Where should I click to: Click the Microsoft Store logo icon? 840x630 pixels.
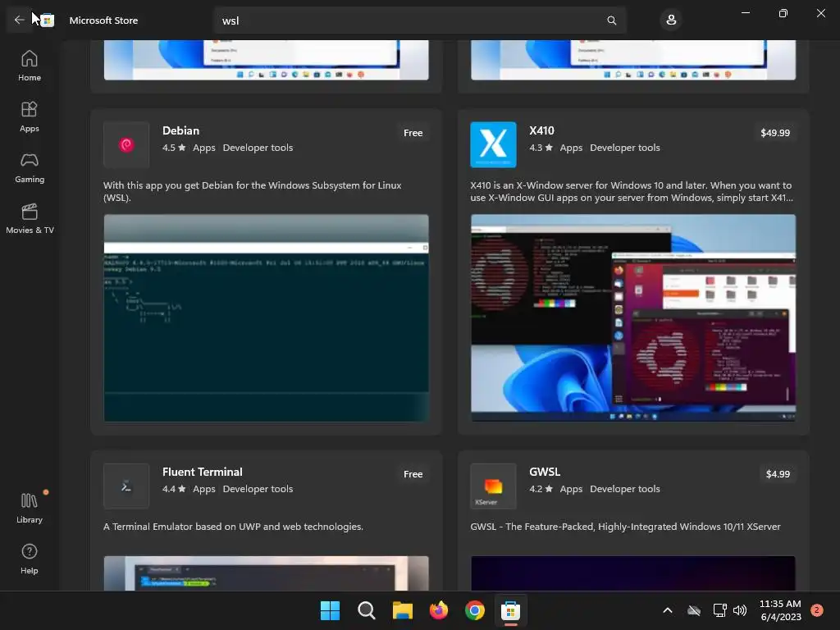[x=47, y=21]
